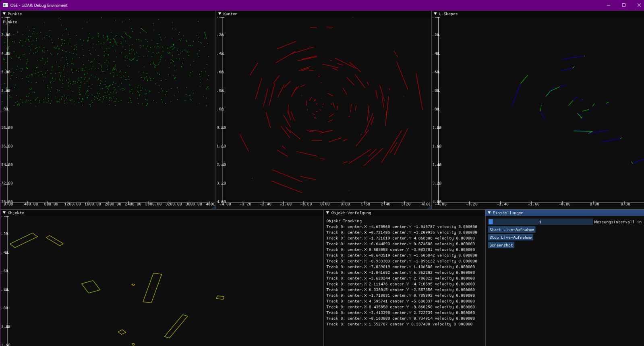Minimize the Debug Environment window
This screenshot has height=346, width=644.
[x=609, y=5]
